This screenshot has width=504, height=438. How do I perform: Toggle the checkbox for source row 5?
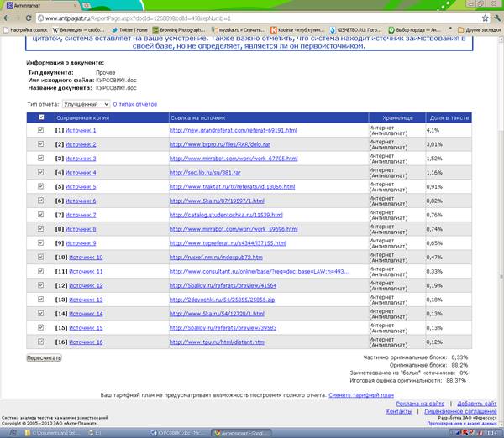click(x=41, y=186)
